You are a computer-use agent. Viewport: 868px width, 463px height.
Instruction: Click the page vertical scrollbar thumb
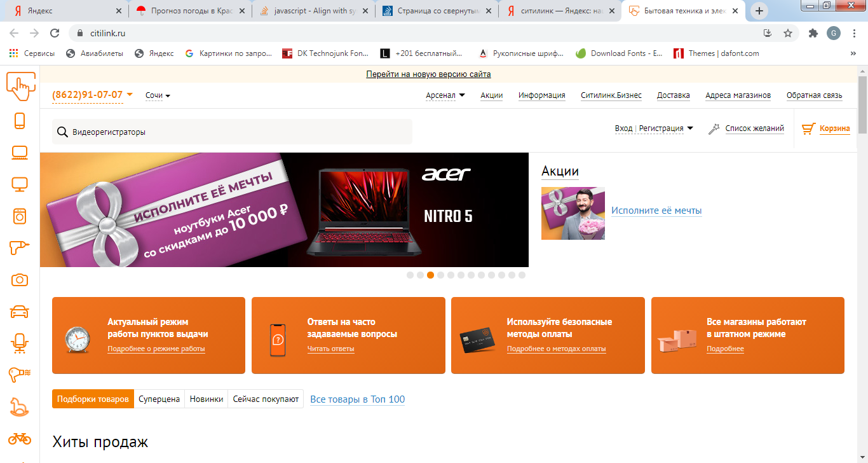point(862,105)
